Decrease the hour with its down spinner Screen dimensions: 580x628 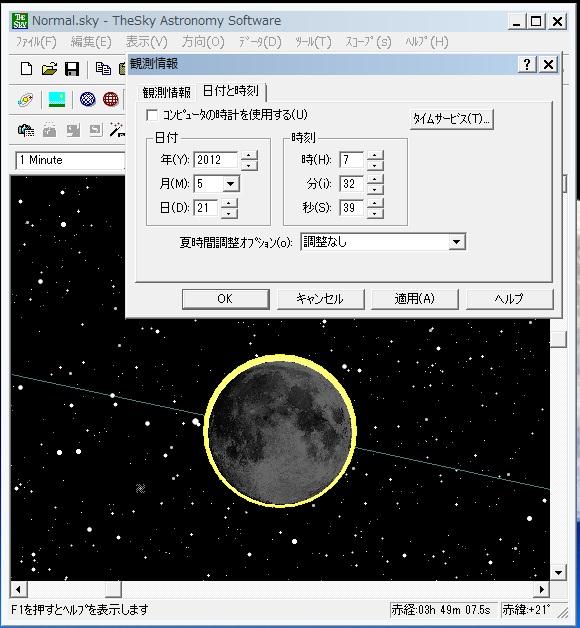pos(375,165)
